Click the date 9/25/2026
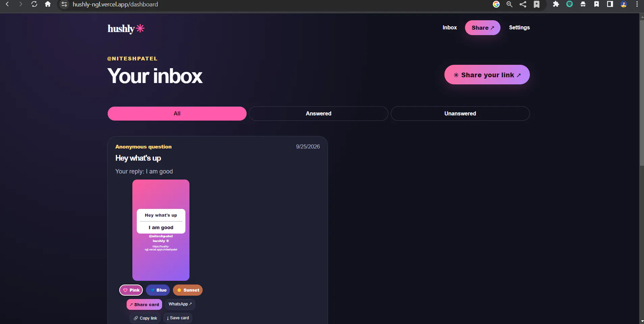The image size is (644, 324). point(308,146)
